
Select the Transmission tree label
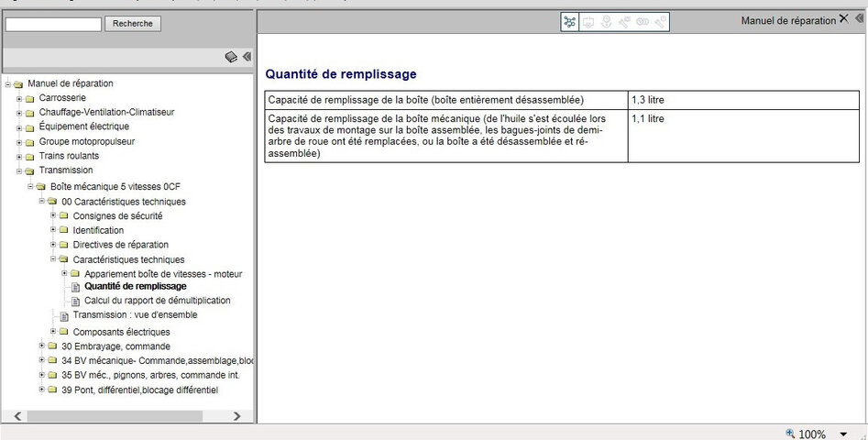point(66,170)
